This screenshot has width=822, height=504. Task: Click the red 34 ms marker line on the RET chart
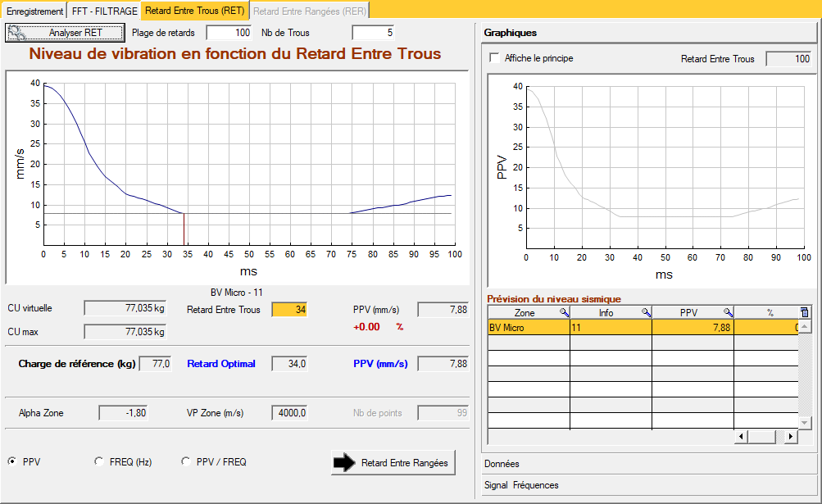pos(184,229)
